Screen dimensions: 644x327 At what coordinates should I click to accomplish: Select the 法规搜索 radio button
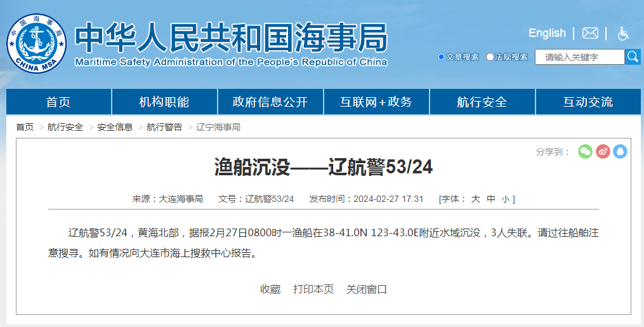click(x=490, y=57)
